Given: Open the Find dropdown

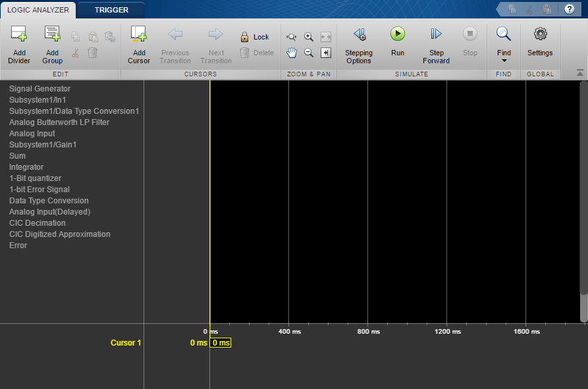Looking at the screenshot, I should point(504,45).
